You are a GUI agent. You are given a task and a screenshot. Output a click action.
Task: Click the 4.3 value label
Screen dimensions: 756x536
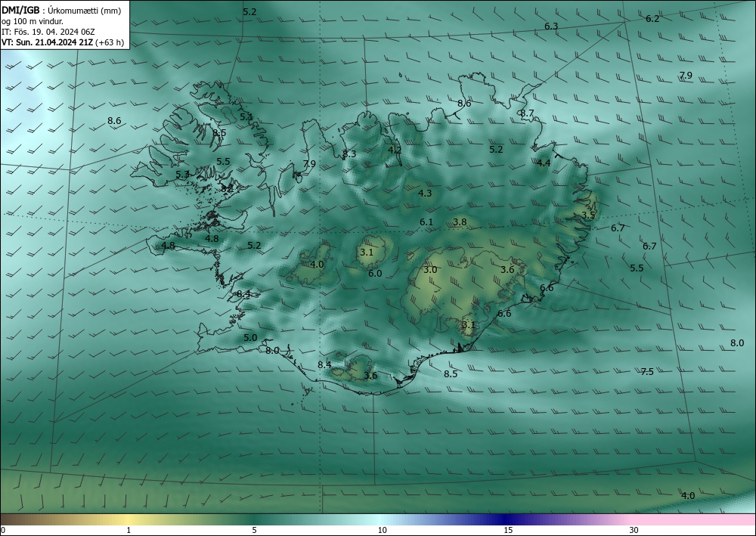[x=425, y=194]
